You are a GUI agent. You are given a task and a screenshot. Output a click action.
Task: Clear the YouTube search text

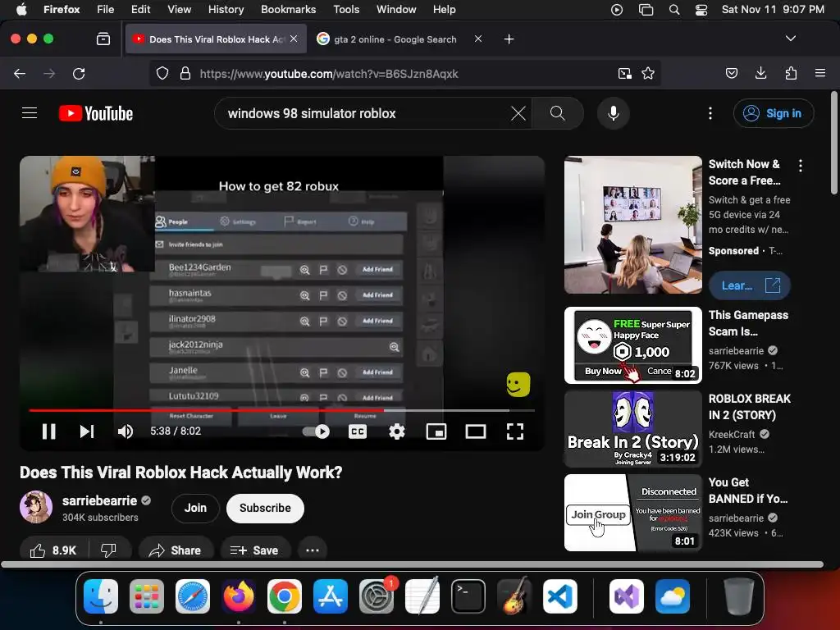coord(518,113)
